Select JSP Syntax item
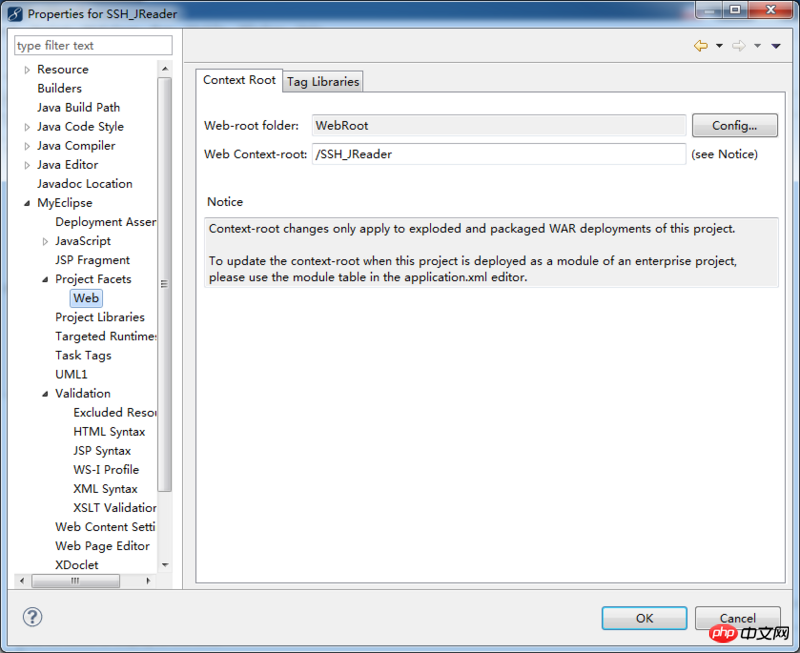This screenshot has width=800, height=653. click(x=102, y=451)
